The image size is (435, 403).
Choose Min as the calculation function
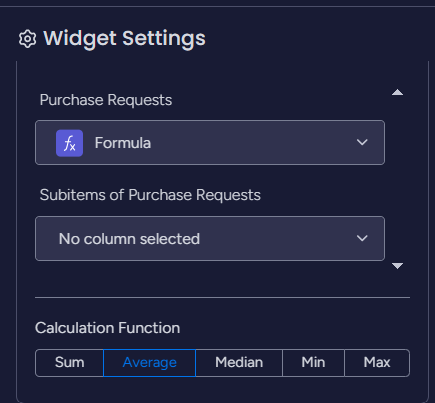tap(313, 363)
